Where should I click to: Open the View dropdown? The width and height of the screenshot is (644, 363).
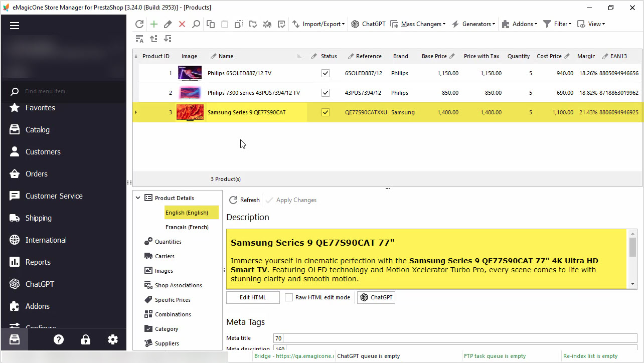coord(591,24)
